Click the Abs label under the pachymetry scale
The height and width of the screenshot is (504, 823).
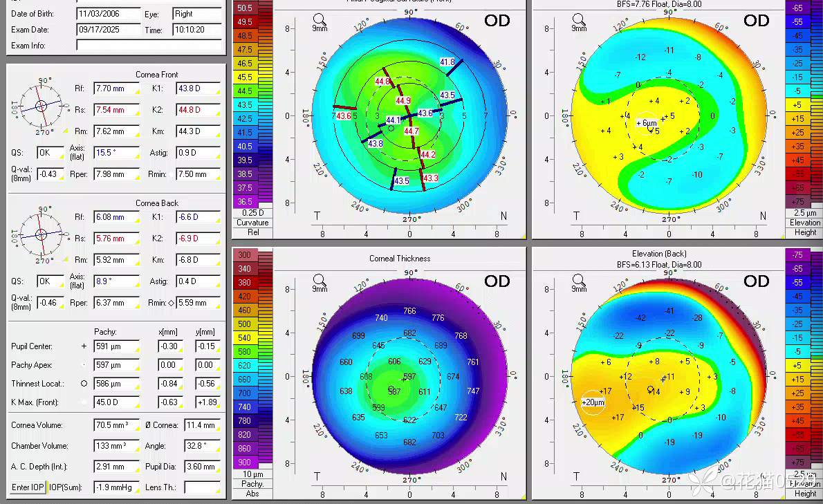[252, 494]
